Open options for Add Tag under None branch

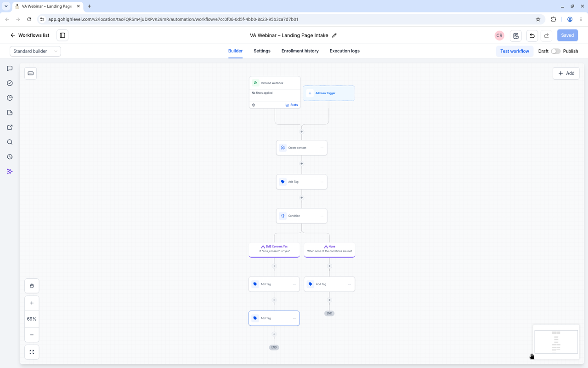coord(349,284)
